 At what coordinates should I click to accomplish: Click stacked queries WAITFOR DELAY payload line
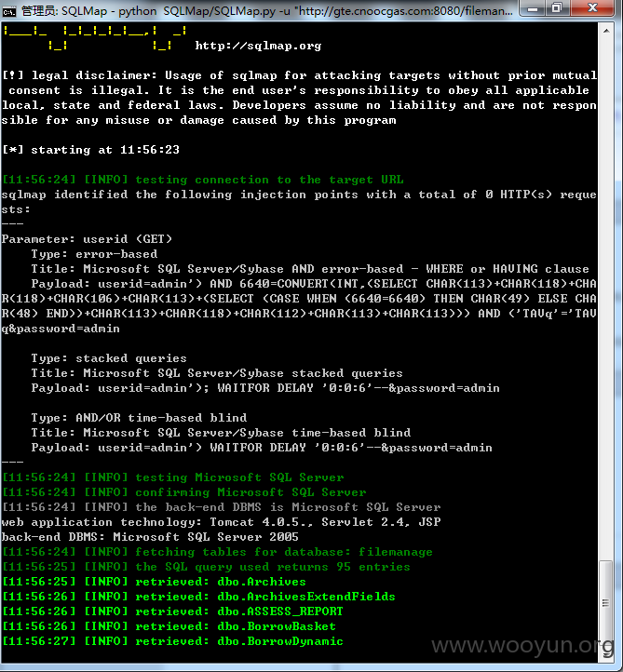click(265, 388)
